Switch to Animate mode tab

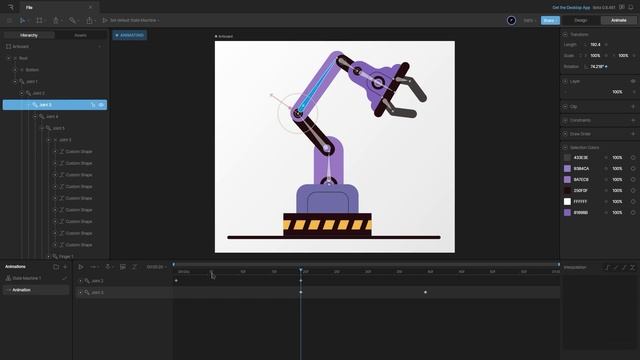tap(619, 20)
